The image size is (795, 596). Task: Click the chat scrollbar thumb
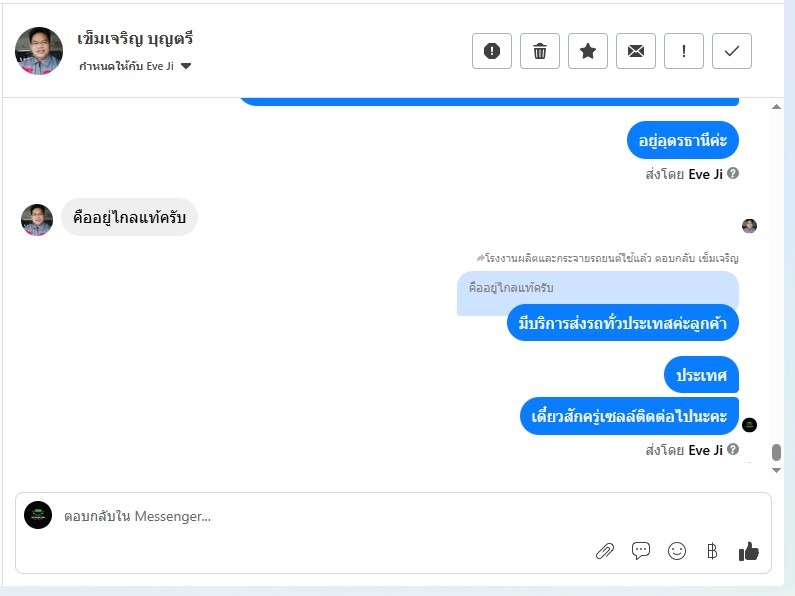coord(776,452)
